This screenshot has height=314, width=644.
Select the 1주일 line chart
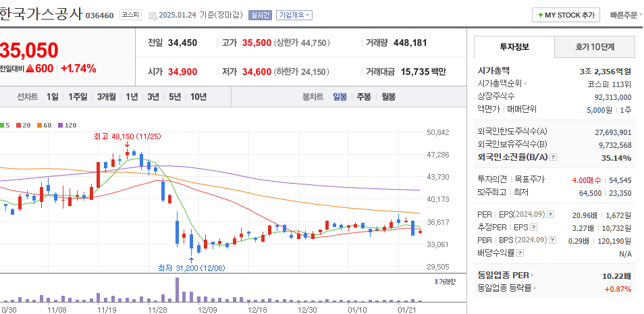[78, 97]
